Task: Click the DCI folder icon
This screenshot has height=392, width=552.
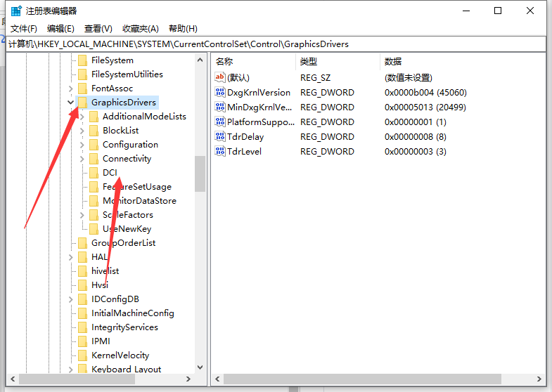Action: coord(94,173)
